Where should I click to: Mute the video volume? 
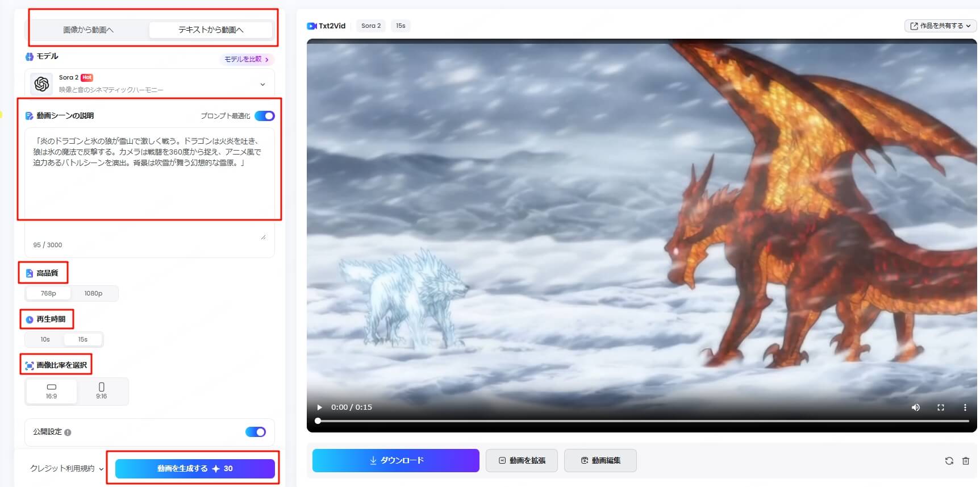915,407
